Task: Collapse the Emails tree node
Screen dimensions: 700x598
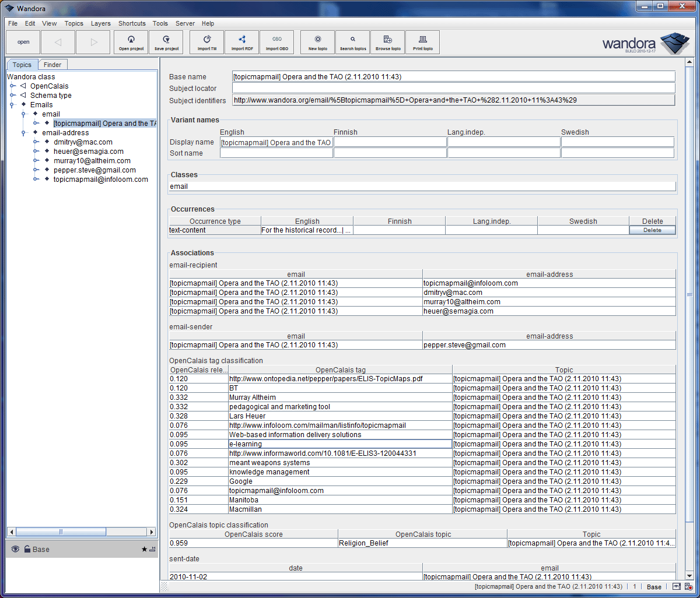Action: pyautogui.click(x=12, y=104)
